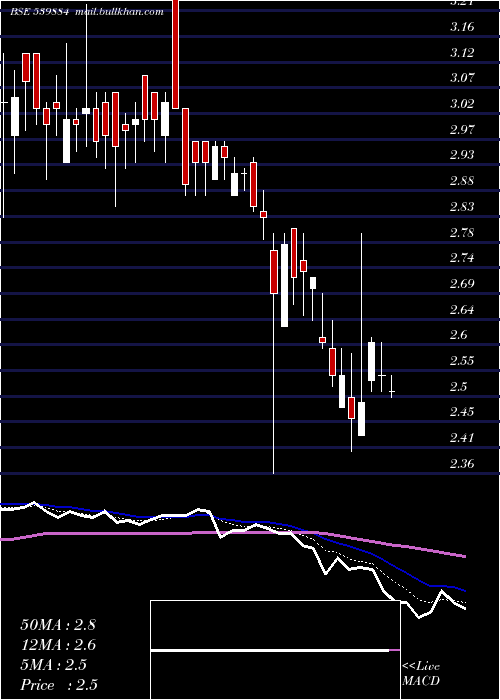Click the 2.41 price axis label
This screenshot has width=500, height=700.
click(x=462, y=438)
